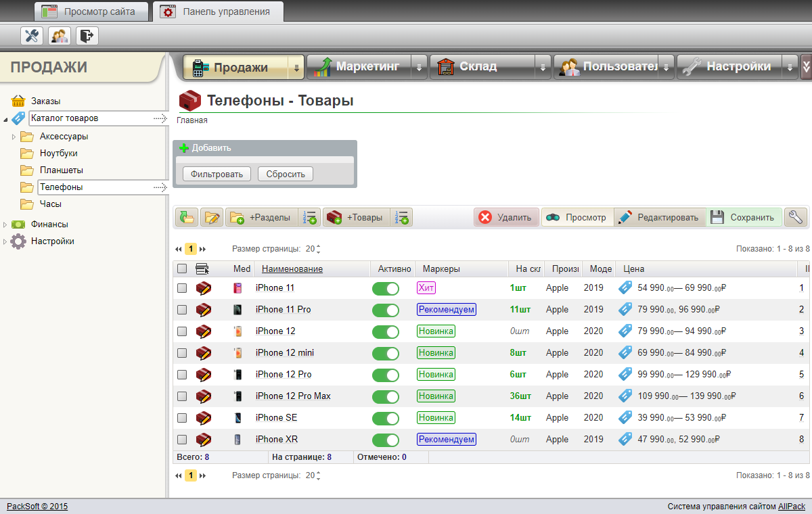
Task: Open the users icon on the top bar
Action: 59,35
